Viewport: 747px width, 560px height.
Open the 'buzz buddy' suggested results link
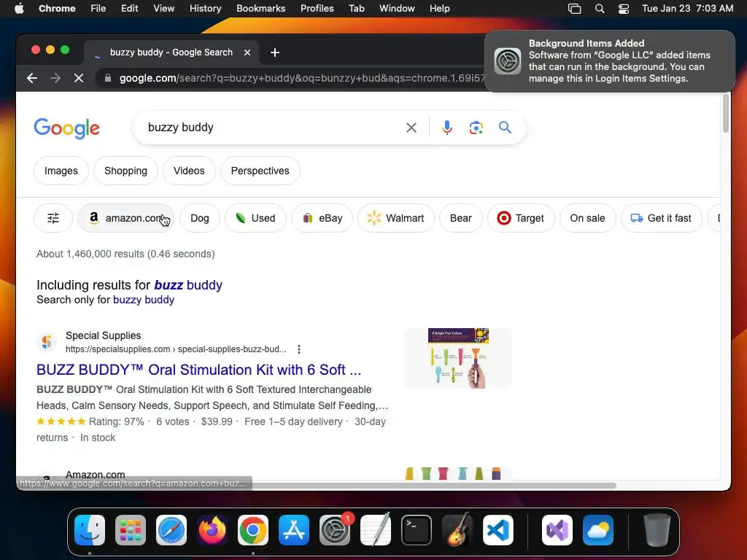pos(188,285)
